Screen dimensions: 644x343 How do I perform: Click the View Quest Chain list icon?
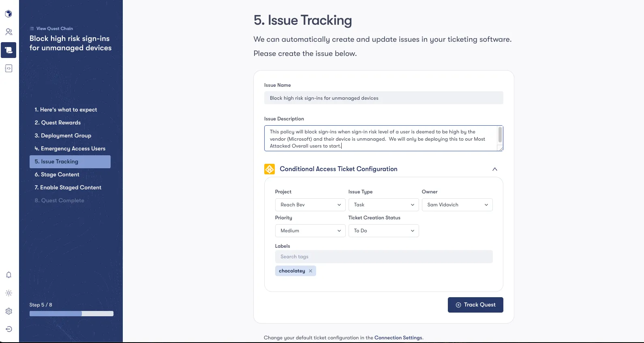[32, 28]
